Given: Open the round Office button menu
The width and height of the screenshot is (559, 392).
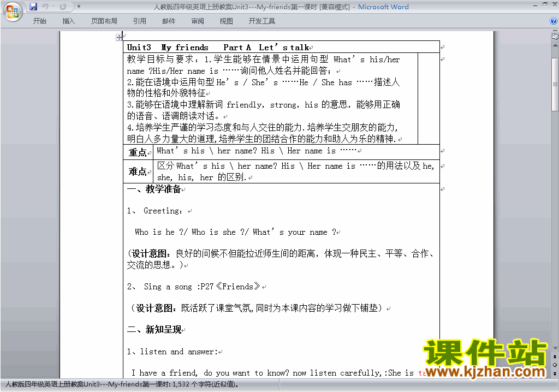Looking at the screenshot, I should [x=12, y=12].
